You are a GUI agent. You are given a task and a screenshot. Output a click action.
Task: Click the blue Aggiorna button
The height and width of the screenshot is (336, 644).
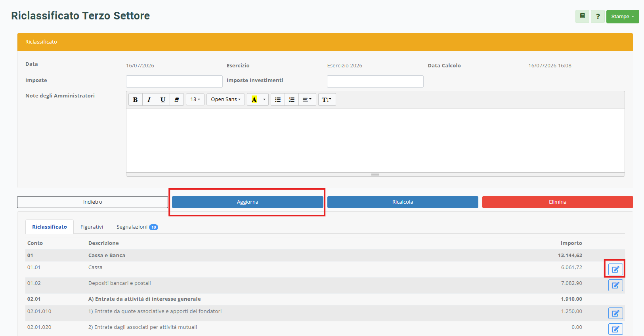248,202
